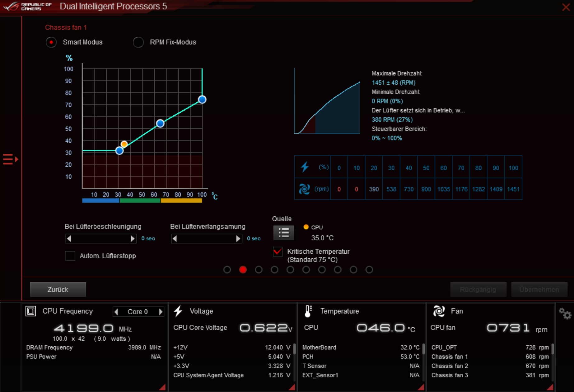Viewport: 574px width, 392px height.
Task: Click the lowest blue fan curve point
Action: (x=119, y=151)
